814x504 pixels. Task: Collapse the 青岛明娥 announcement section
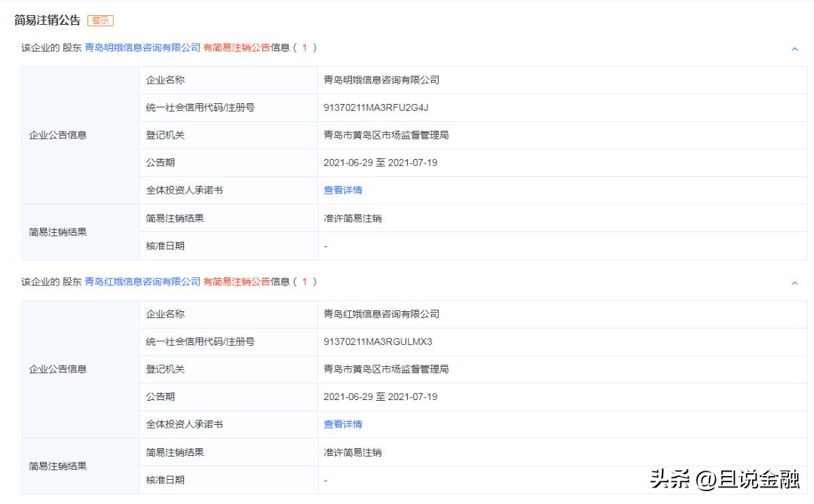tap(794, 48)
